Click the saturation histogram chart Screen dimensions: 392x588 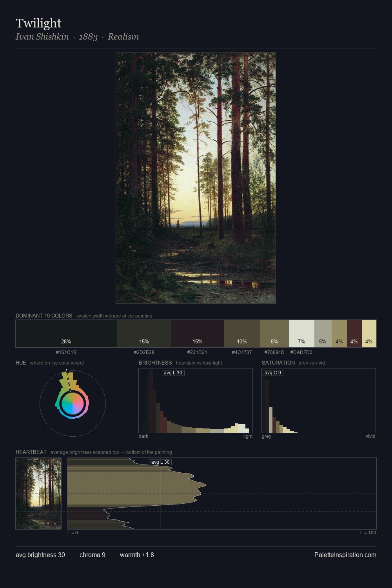(319, 401)
